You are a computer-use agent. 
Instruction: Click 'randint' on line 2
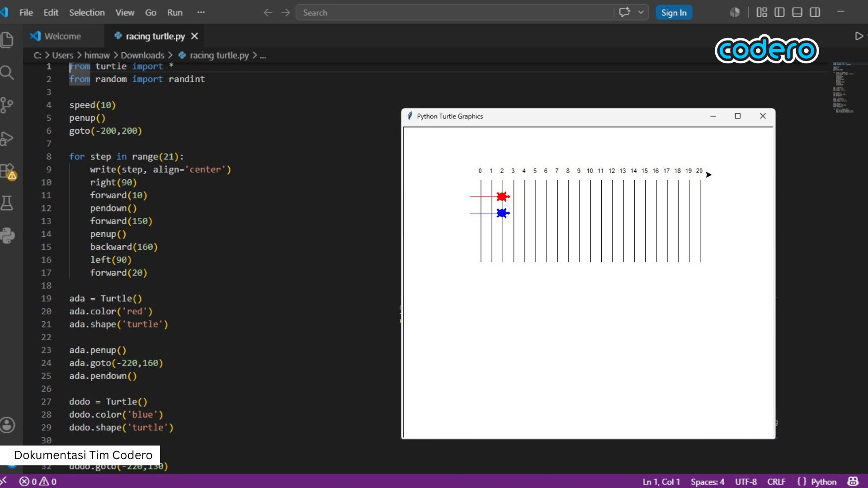click(x=187, y=79)
